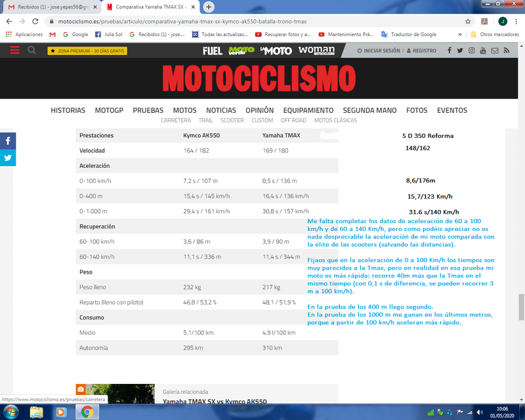
Task: Expand hidden bookmarks chevron
Action: click(460, 34)
